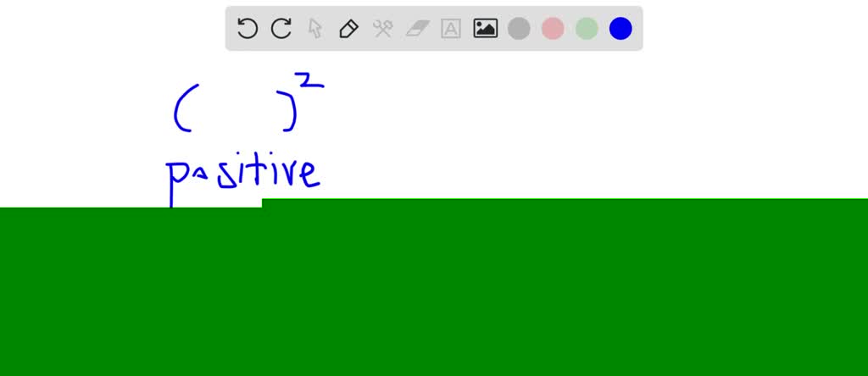Click the handwritten exponent 2

[x=309, y=80]
